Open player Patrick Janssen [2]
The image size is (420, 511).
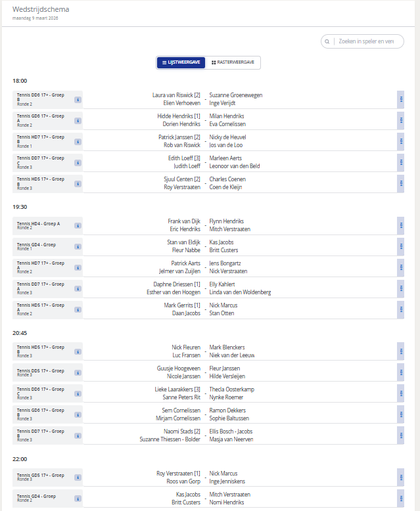(x=179, y=137)
